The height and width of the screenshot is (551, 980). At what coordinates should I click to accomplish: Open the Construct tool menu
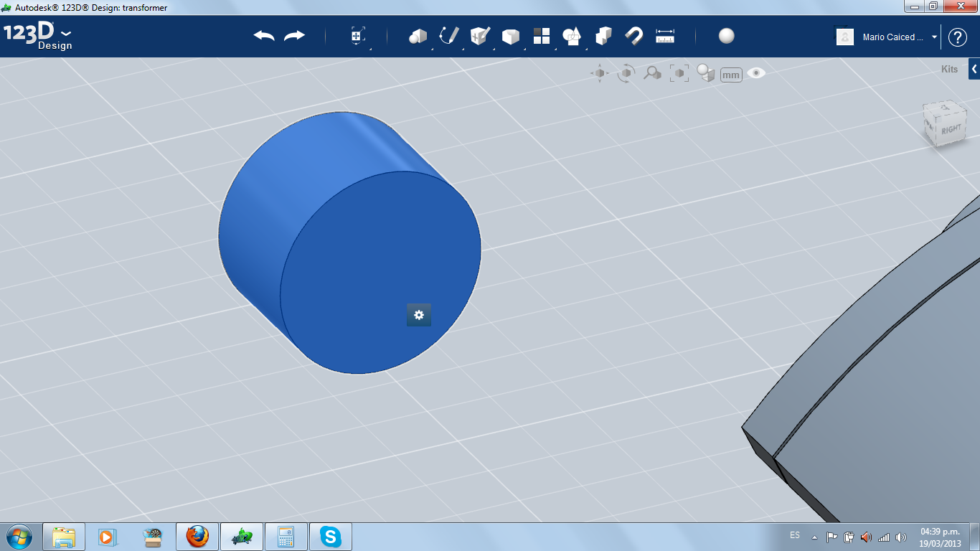(x=480, y=36)
